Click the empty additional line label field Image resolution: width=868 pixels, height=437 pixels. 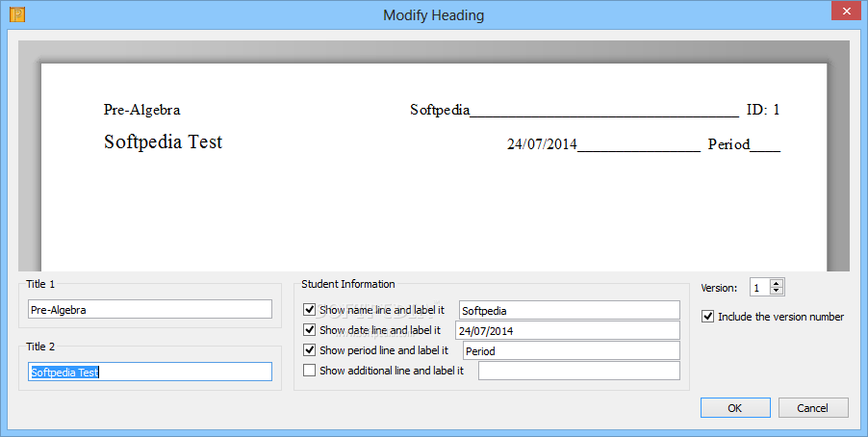pyautogui.click(x=579, y=371)
